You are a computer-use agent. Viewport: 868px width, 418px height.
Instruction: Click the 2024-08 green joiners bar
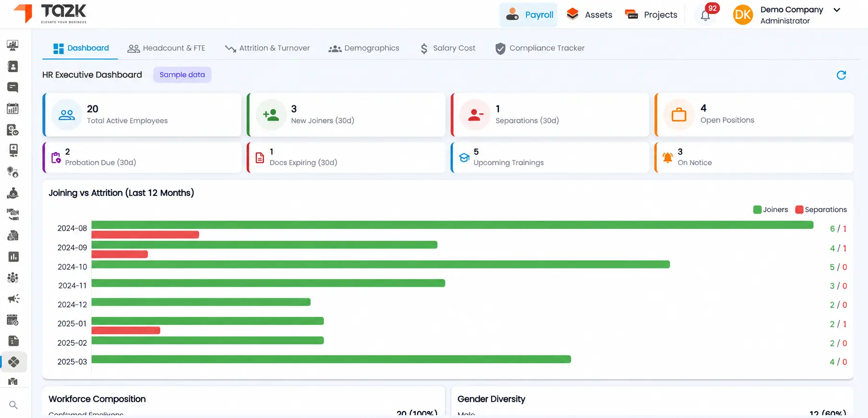[x=452, y=225]
